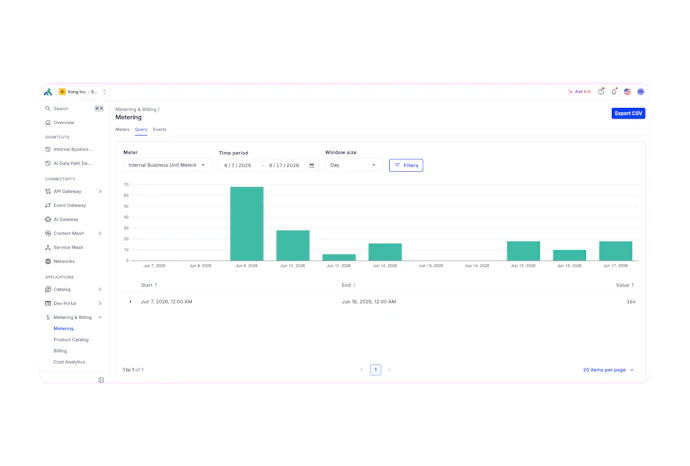Click the AI Gateway sidebar icon

click(48, 219)
